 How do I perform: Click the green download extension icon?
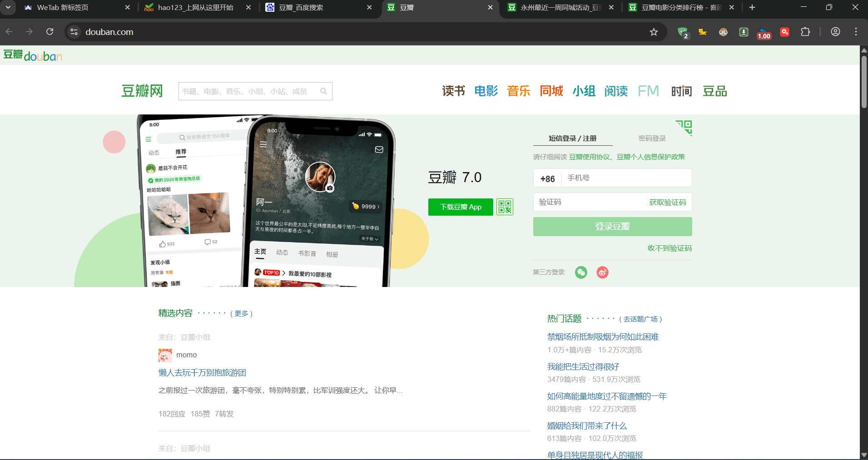click(x=744, y=32)
